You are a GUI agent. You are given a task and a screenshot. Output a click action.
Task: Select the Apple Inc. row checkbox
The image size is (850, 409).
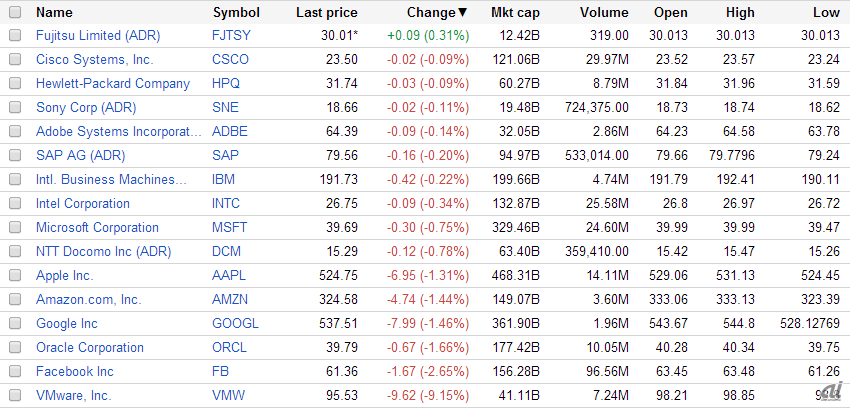pyautogui.click(x=14, y=275)
